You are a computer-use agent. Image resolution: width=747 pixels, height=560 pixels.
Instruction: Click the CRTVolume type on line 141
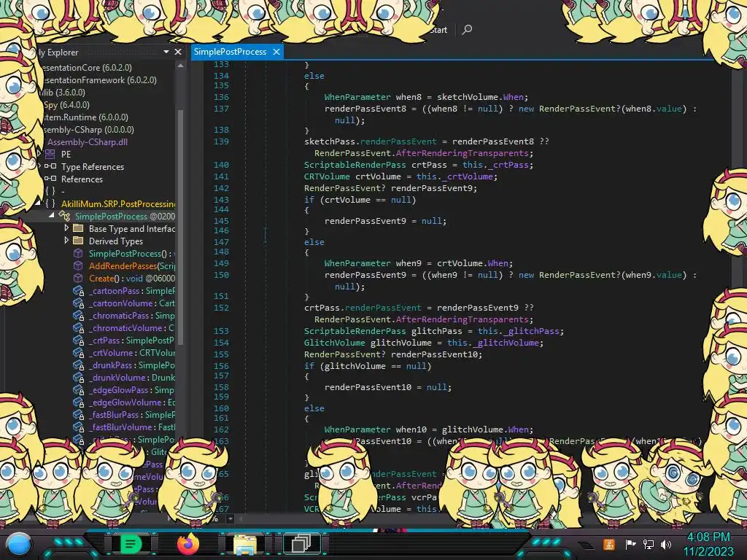[x=328, y=176]
